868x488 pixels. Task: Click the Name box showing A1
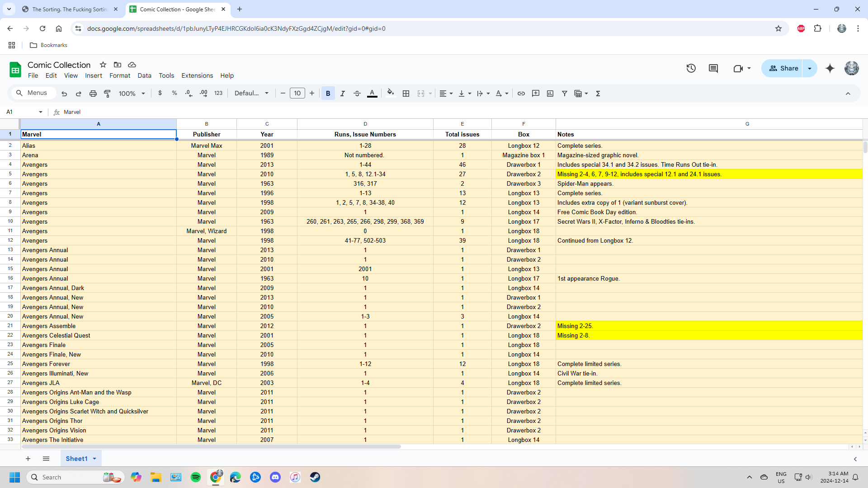click(x=24, y=112)
